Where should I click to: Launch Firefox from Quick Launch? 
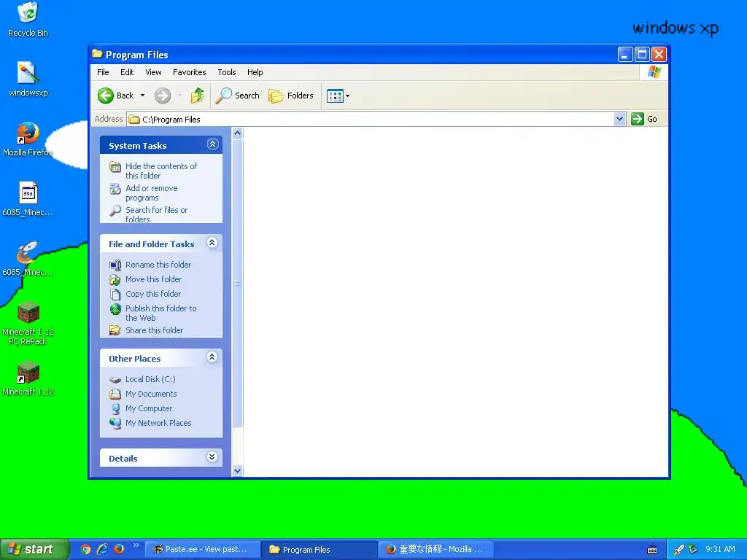119,549
